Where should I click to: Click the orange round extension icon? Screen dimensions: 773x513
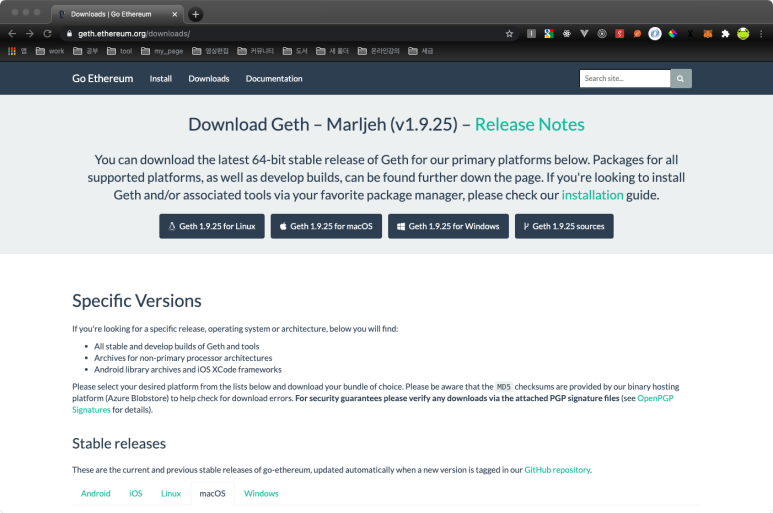coord(637,34)
